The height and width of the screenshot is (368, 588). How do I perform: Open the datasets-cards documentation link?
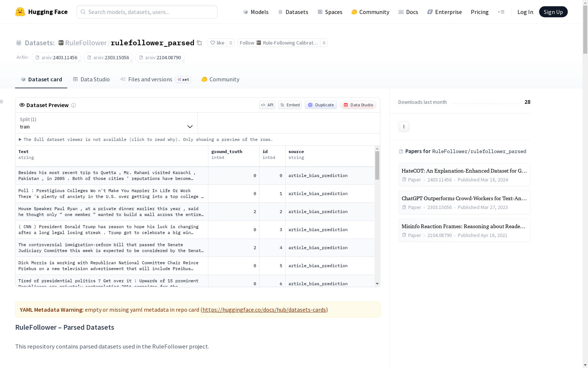(264, 310)
